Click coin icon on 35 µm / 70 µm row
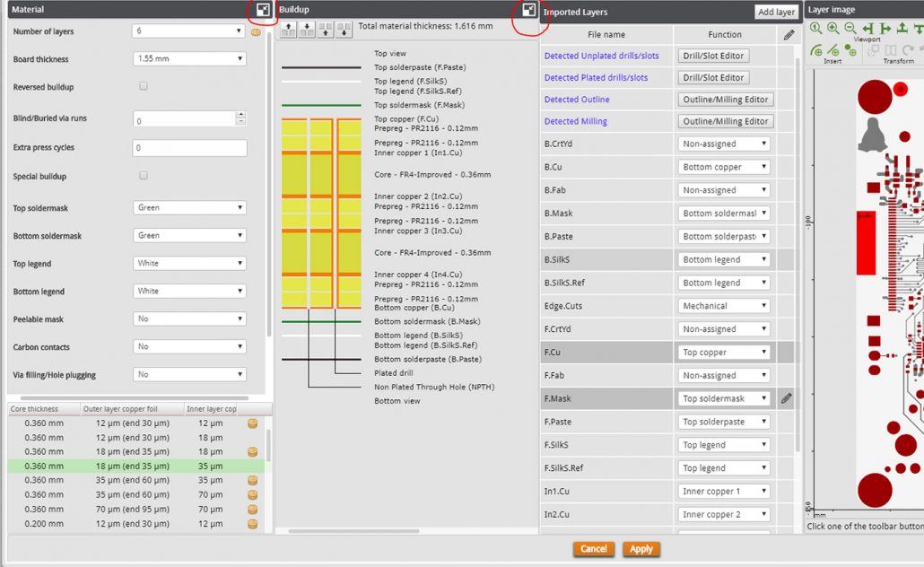Viewport: 924px width, 567px height. tap(253, 494)
